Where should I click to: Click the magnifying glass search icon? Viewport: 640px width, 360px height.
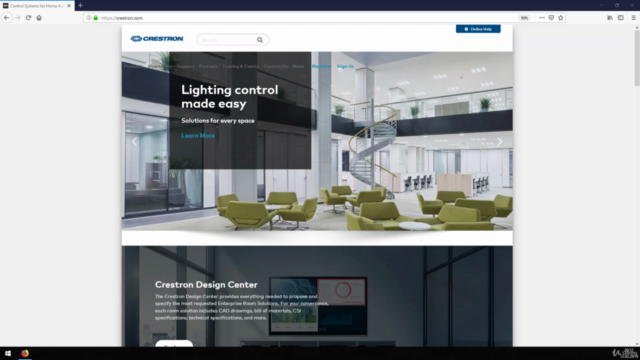260,40
